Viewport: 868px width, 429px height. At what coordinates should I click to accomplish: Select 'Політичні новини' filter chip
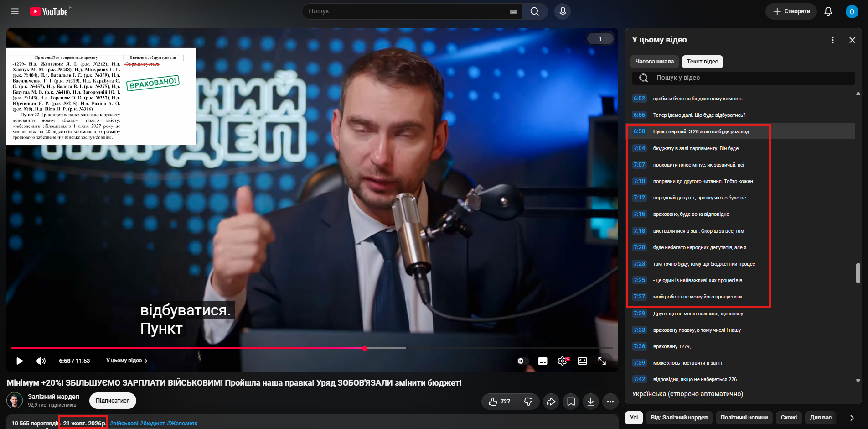pyautogui.click(x=744, y=418)
